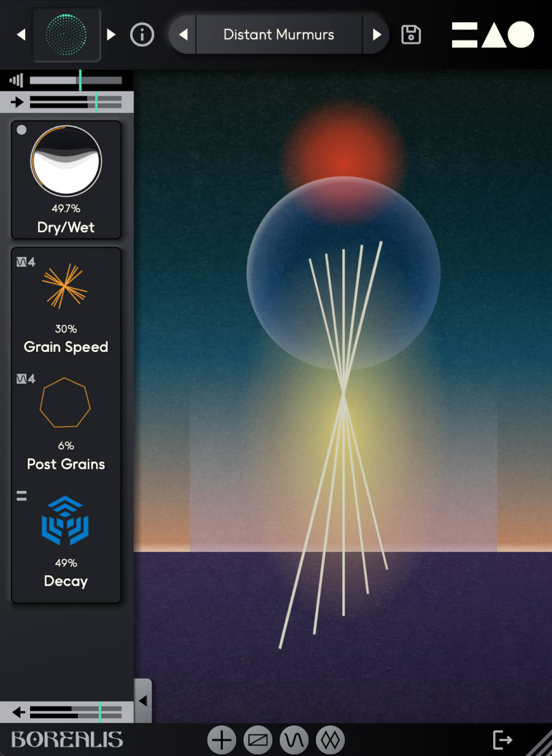This screenshot has width=552, height=756.
Task: Collapse the left panel via side arrow
Action: click(x=143, y=700)
